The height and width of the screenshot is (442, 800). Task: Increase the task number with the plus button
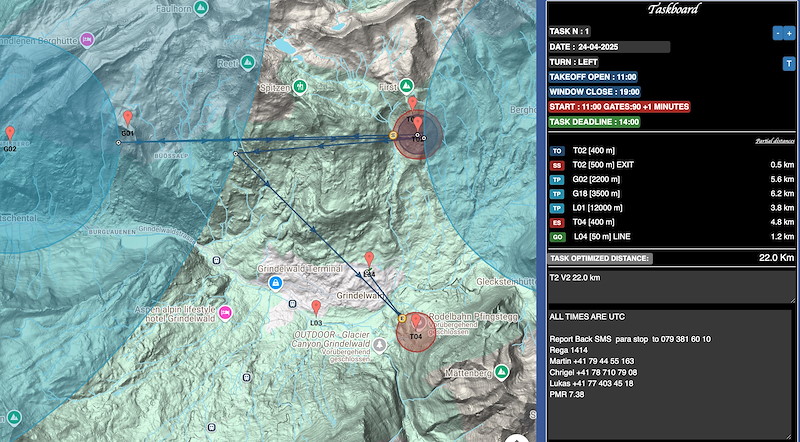click(789, 34)
